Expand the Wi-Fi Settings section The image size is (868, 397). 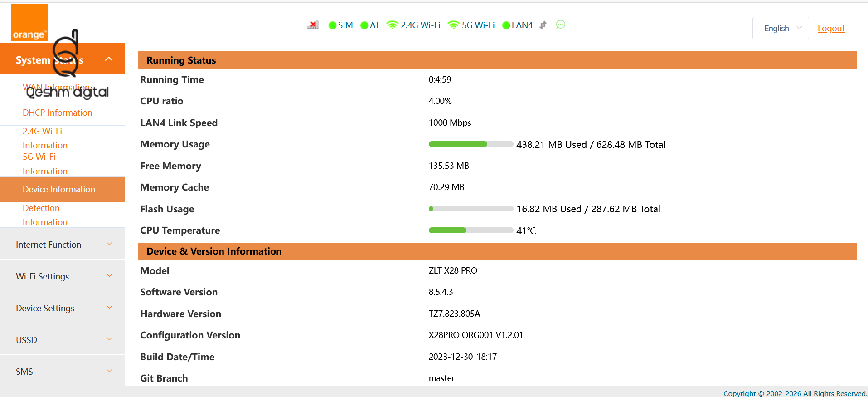[63, 276]
